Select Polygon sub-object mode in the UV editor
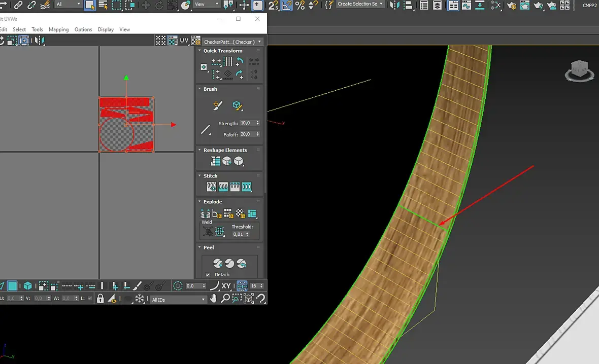This screenshot has height=364, width=599. [x=12, y=286]
